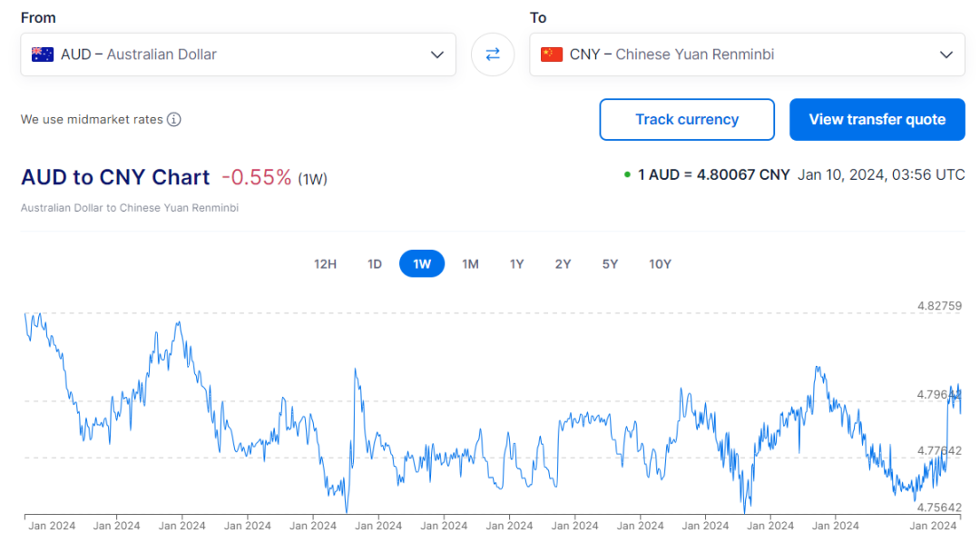Switch chart to 1Y range
This screenshot has height=553, width=980.
click(x=516, y=264)
